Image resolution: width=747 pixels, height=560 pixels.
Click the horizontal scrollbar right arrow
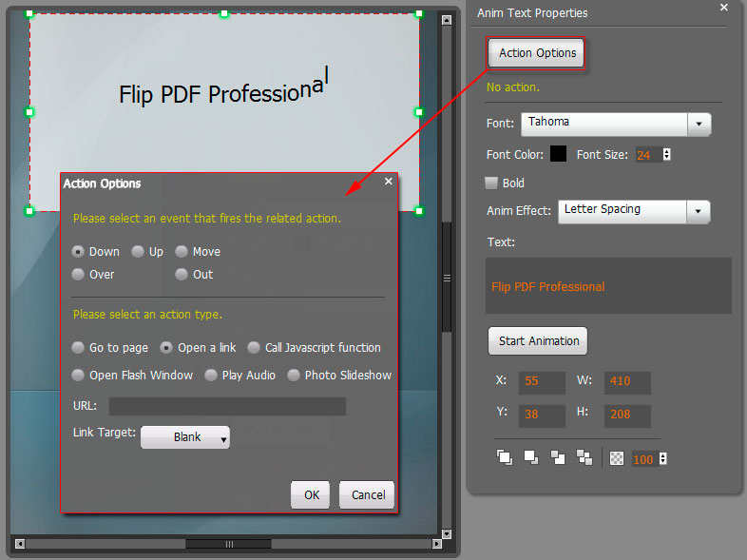436,544
